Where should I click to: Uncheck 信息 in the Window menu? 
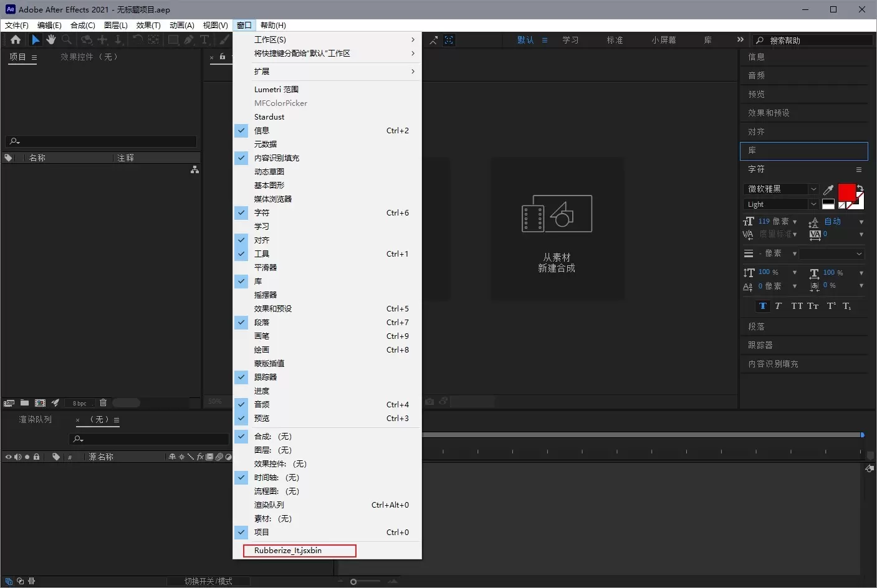coord(327,131)
